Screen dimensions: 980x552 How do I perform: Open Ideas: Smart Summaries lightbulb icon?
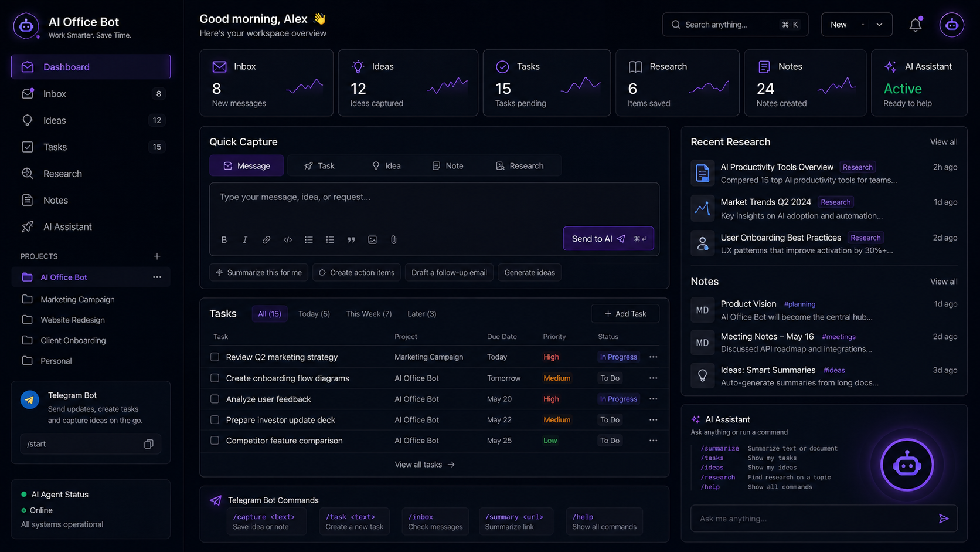[x=702, y=375]
